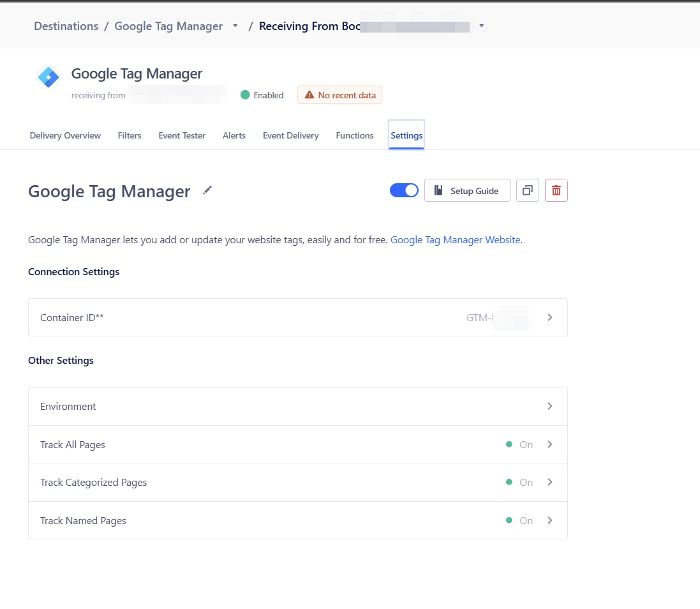Expand the Environment setting chevron
This screenshot has height=609, width=700.
[550, 406]
